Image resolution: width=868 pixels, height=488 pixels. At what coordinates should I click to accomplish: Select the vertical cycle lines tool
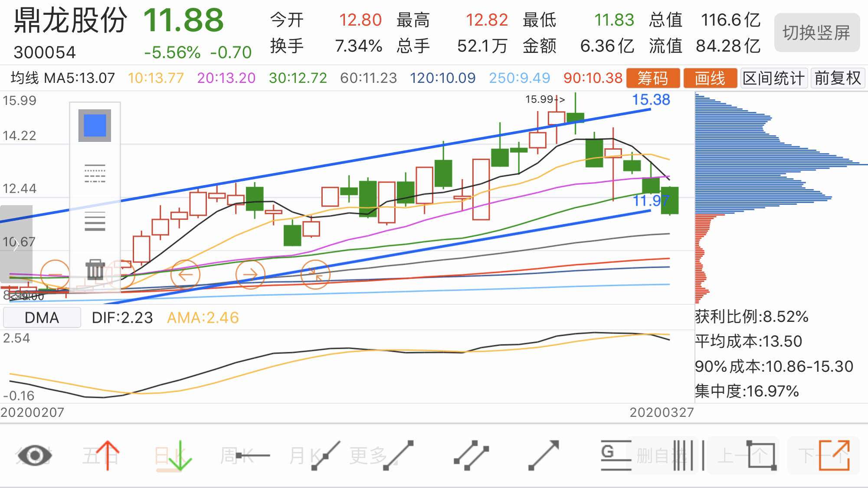click(x=688, y=455)
